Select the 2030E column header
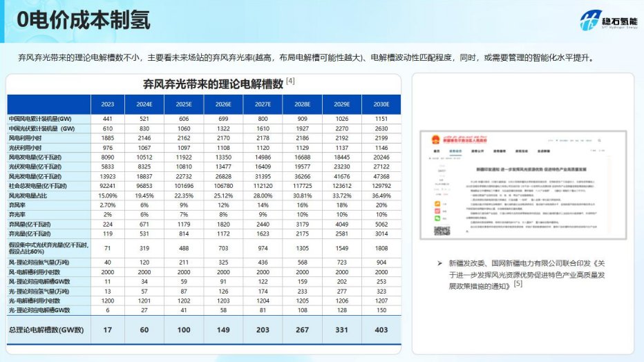Screen dimensions: 644x362 click(381, 104)
